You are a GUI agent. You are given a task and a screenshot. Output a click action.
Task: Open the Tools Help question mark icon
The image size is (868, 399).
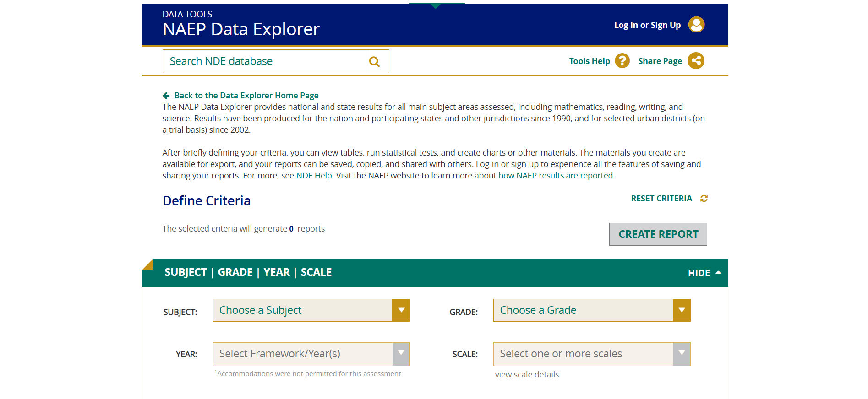622,61
